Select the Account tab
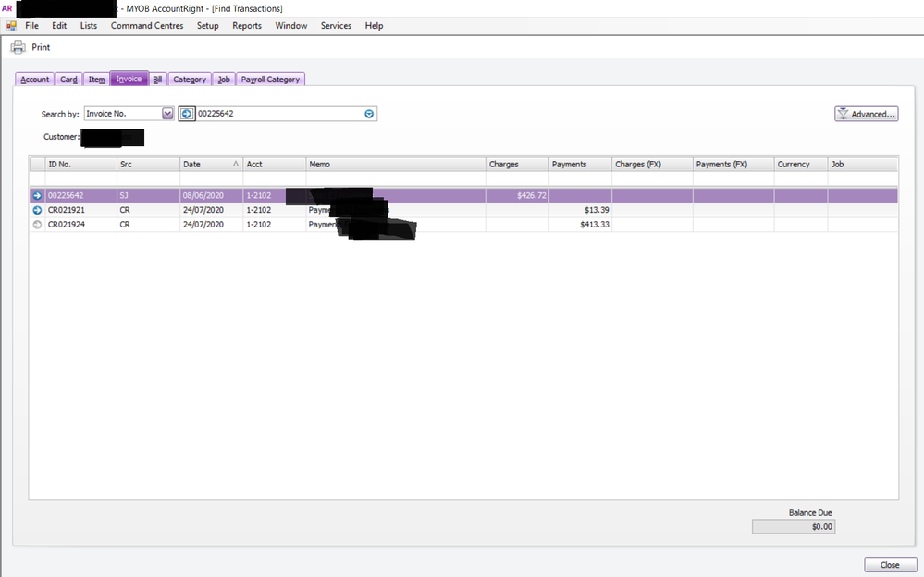The width and height of the screenshot is (924, 577). tap(35, 80)
